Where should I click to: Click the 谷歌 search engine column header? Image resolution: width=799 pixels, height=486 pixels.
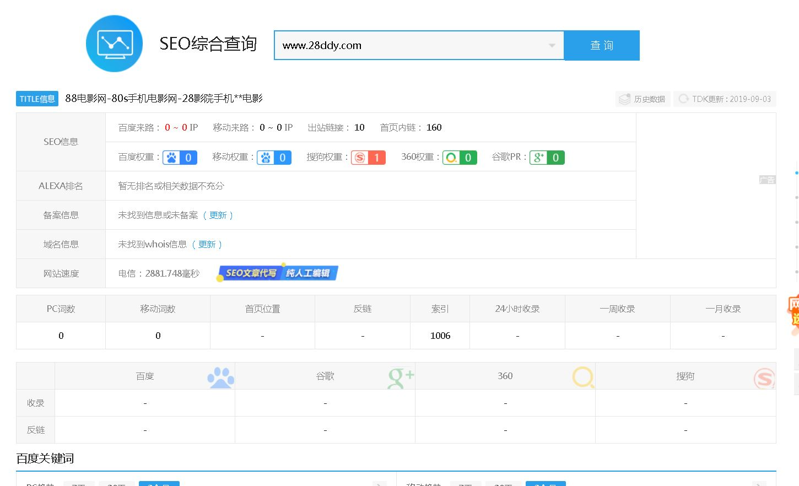(x=325, y=376)
